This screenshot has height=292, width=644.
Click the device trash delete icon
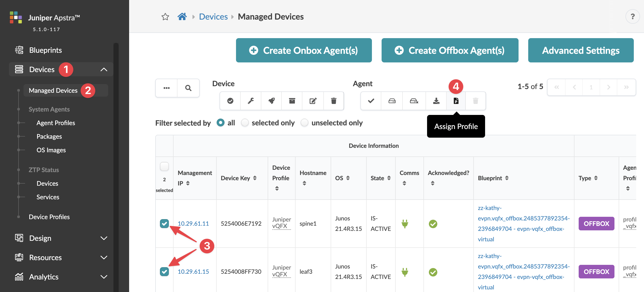(333, 101)
